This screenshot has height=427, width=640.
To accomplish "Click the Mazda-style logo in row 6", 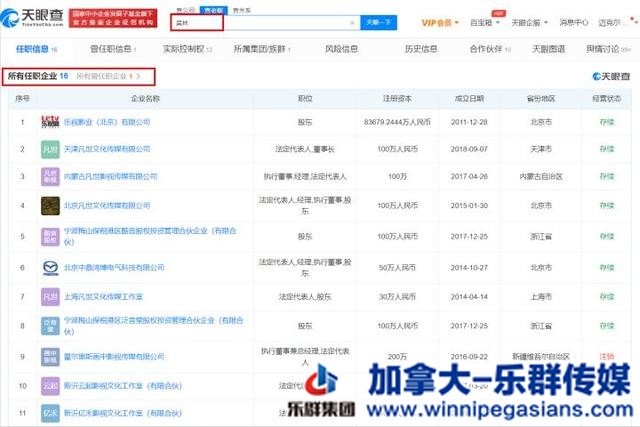I will (50, 267).
